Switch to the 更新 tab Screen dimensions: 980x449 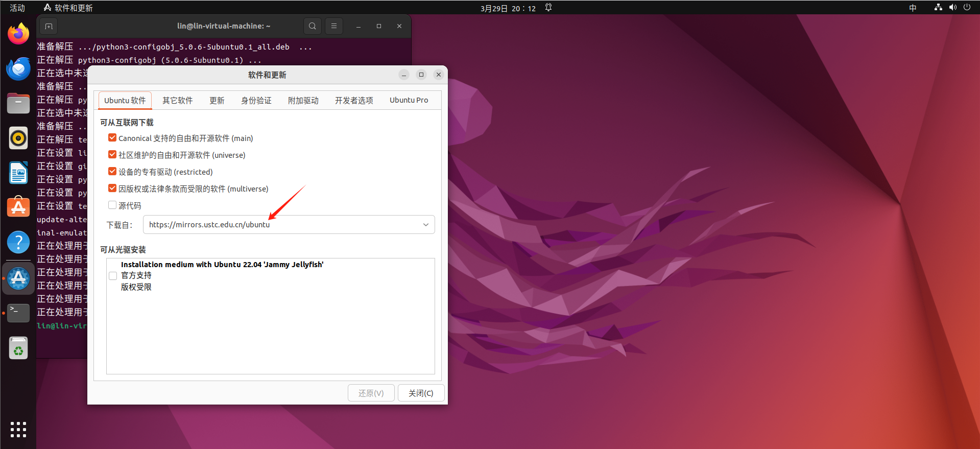point(217,101)
